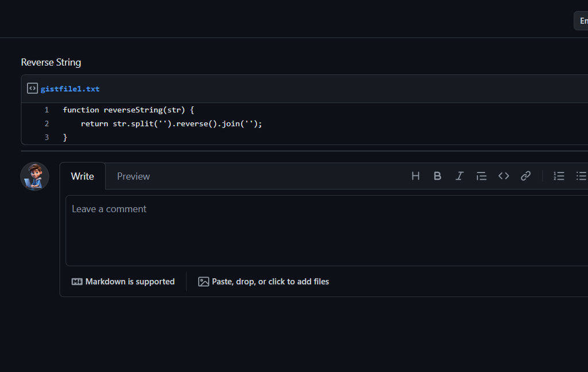588x372 pixels.
Task: Open the gistfile1.txt file link
Action: tap(70, 89)
